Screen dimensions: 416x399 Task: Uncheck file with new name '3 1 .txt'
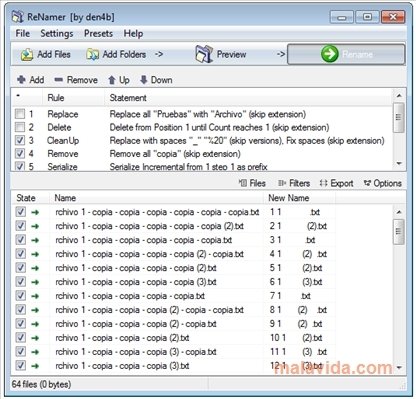click(21, 240)
